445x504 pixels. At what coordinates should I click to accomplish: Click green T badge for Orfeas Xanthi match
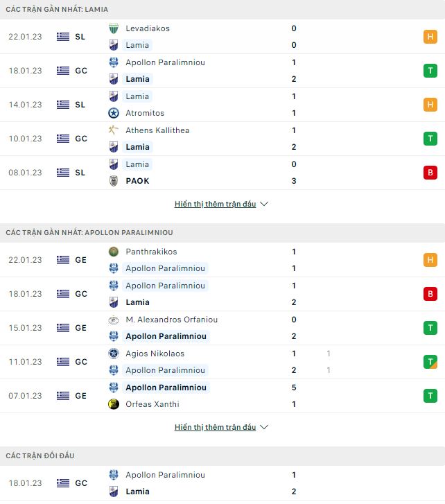pos(430,396)
